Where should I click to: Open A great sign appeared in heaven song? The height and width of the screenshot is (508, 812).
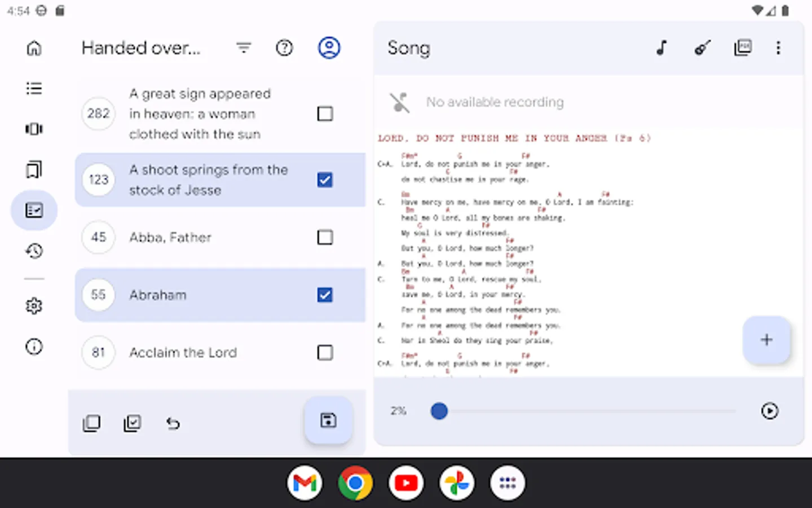pos(200,114)
